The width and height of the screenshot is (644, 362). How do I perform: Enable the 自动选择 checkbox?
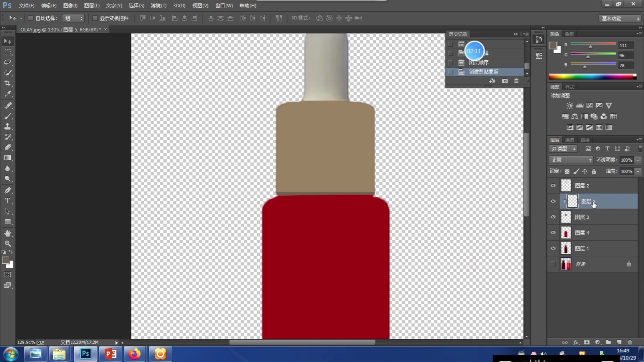tap(31, 18)
